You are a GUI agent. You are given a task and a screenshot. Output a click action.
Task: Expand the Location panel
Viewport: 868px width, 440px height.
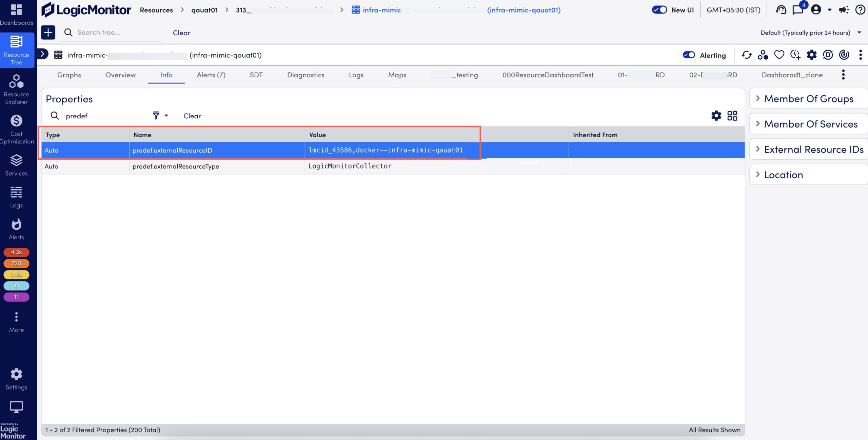[808, 175]
